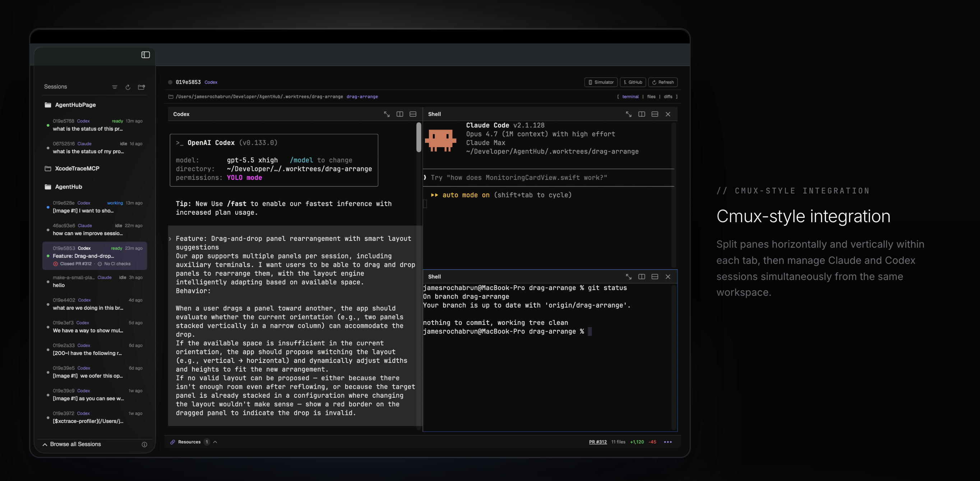This screenshot has width=980, height=481.
Task: Open the Simulator button
Action: (601, 82)
